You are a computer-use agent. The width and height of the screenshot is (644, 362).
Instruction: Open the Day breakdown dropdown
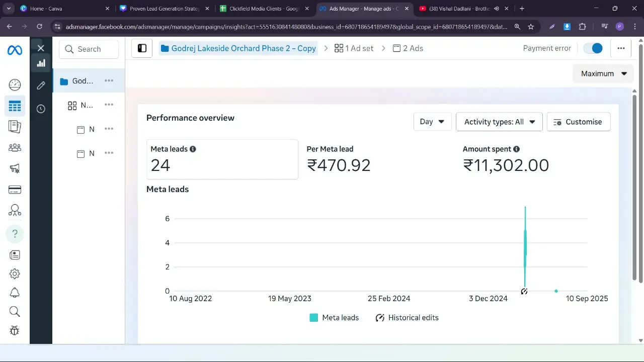432,122
